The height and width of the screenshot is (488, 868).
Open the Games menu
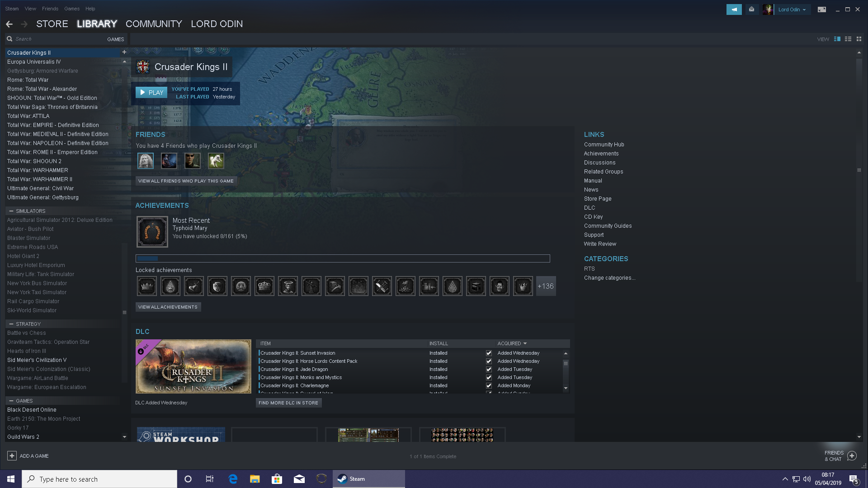point(72,9)
